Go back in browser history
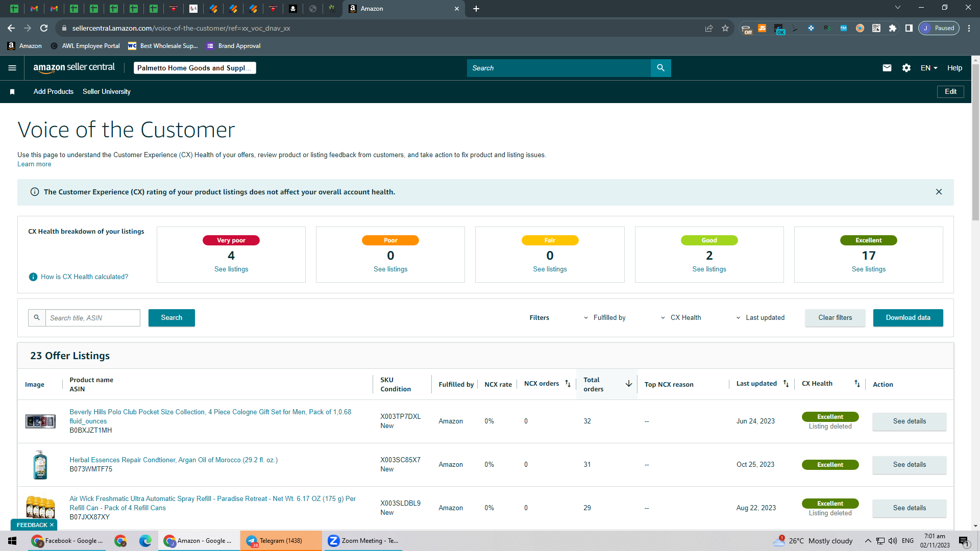 11,28
